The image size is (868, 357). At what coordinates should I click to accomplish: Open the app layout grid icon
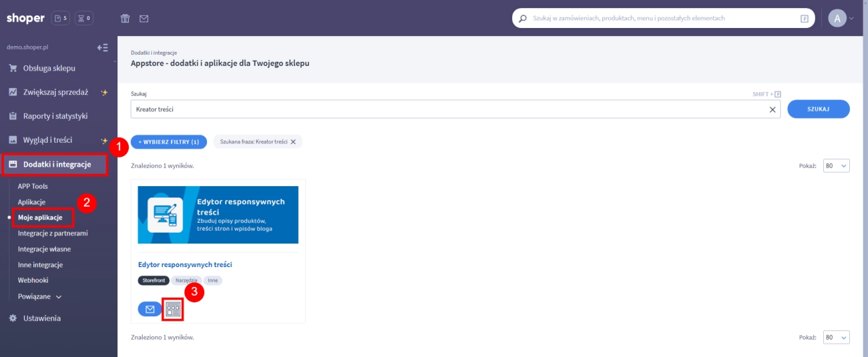point(173,309)
